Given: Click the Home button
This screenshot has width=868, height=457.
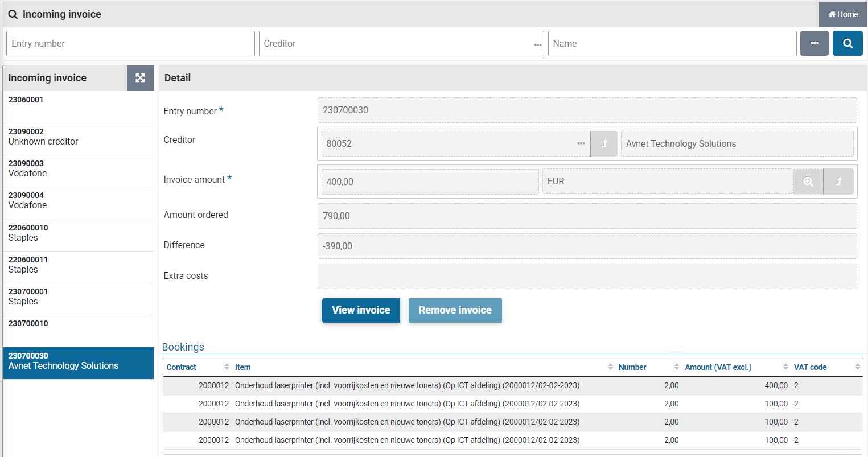Looking at the screenshot, I should [x=842, y=14].
